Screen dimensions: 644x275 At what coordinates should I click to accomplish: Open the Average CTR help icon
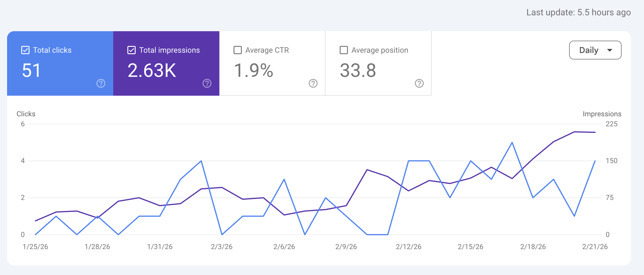[313, 84]
